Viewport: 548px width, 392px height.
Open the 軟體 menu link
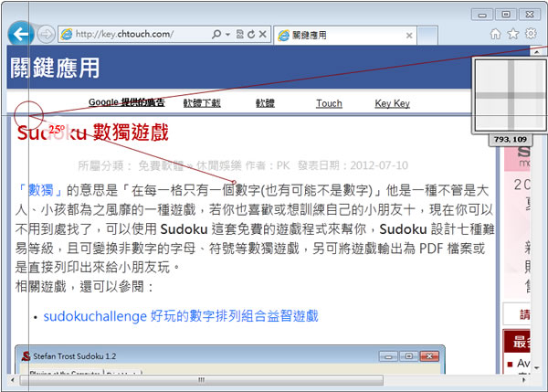[x=265, y=103]
